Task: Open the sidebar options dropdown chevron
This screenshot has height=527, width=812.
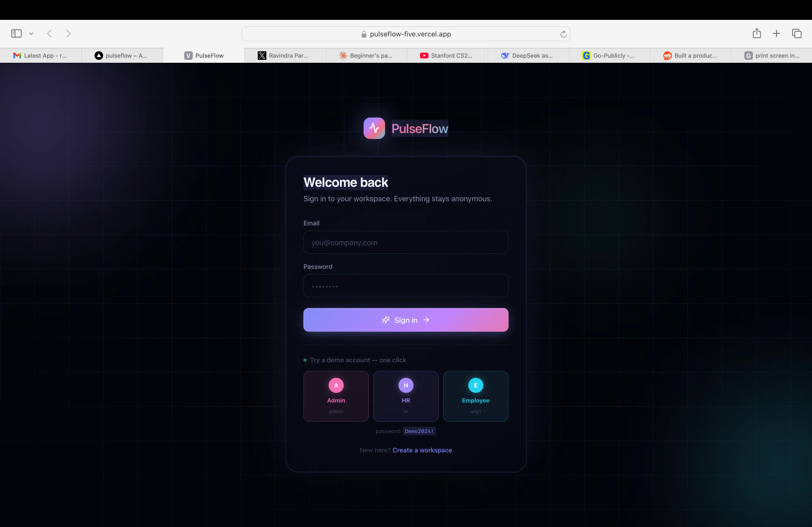Action: (x=31, y=33)
